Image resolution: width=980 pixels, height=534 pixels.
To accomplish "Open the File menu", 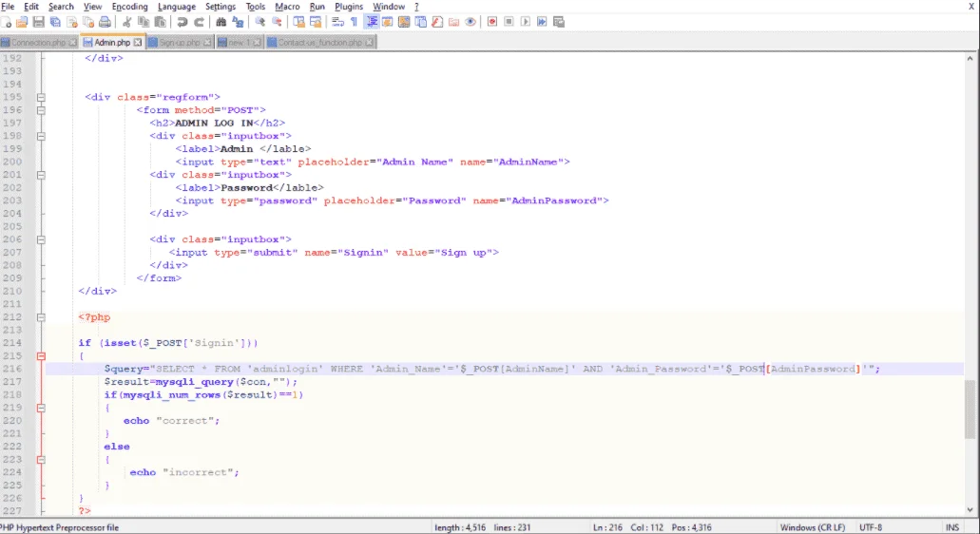I will pos(8,7).
